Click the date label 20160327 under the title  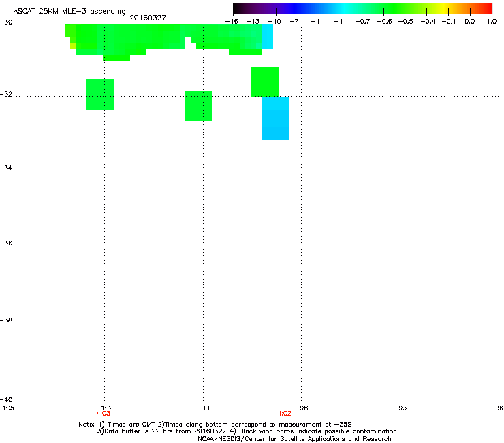[x=148, y=18]
